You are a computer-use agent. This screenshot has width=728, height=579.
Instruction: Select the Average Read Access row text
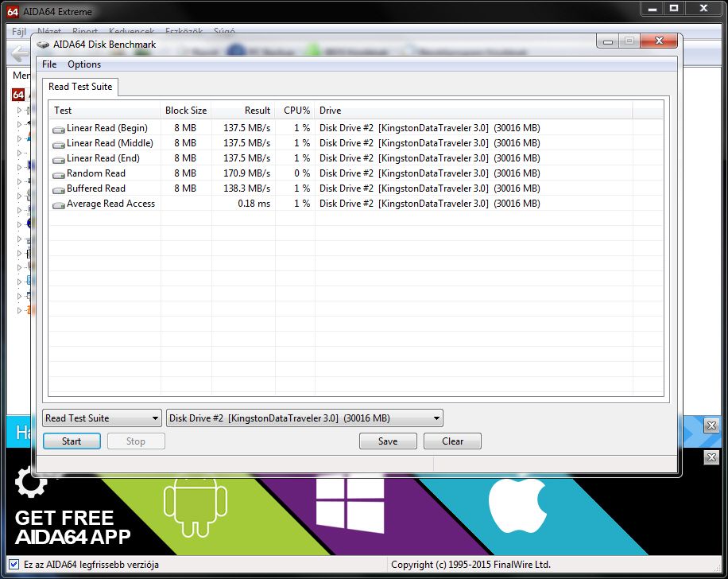[x=110, y=204]
